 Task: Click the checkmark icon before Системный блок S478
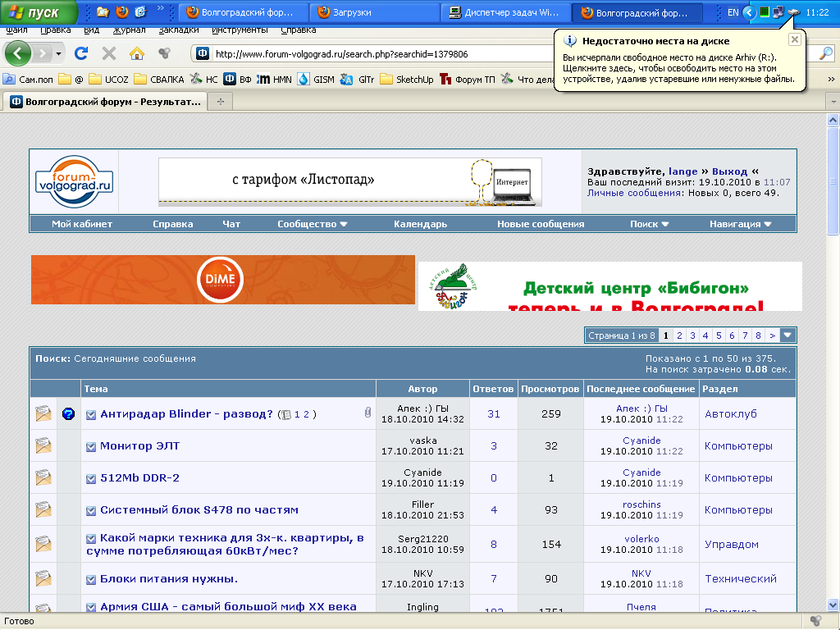91,510
